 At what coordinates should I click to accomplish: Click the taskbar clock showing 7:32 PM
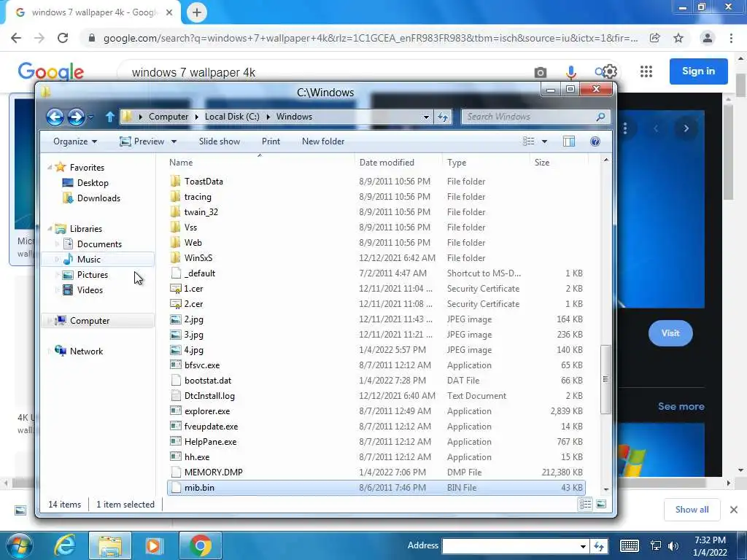[710, 540]
